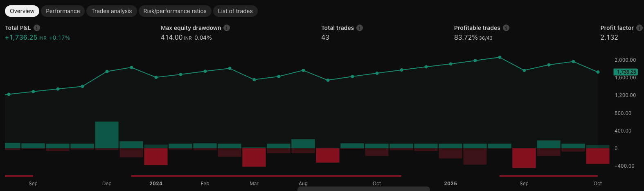Click the 414.00 drawdown value
Image resolution: width=644 pixels, height=191 pixels.
172,37
